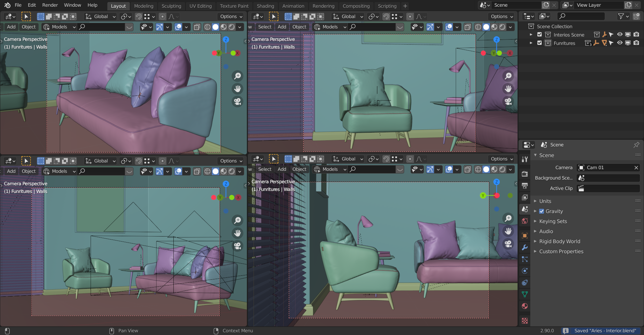The width and height of the screenshot is (644, 335).
Task: Add a new view layer via icon beside View Layer
Action: (628, 5)
